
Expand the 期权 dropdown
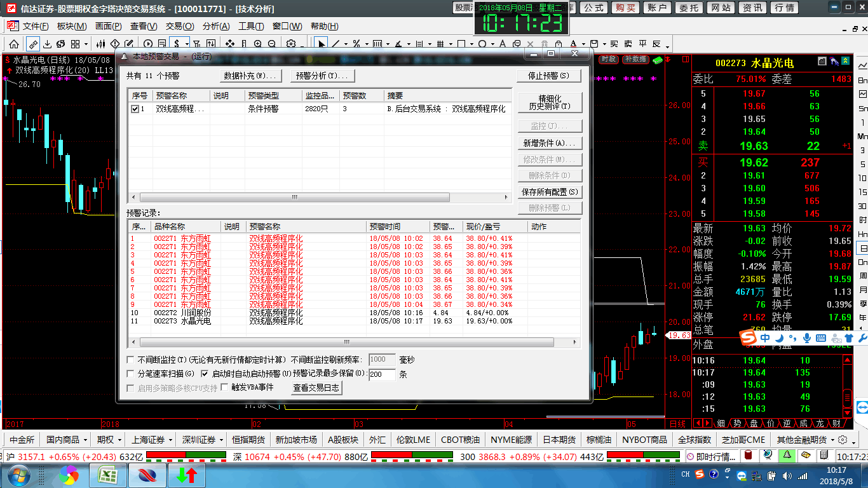click(x=119, y=440)
